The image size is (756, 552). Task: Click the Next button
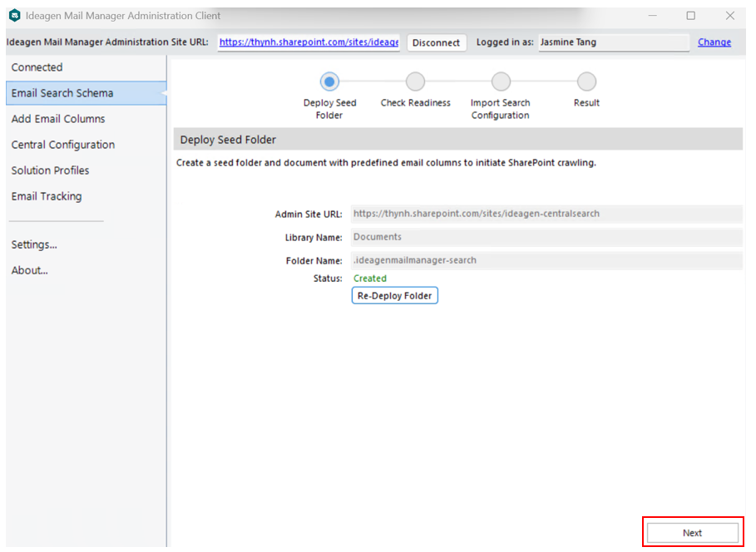(692, 533)
